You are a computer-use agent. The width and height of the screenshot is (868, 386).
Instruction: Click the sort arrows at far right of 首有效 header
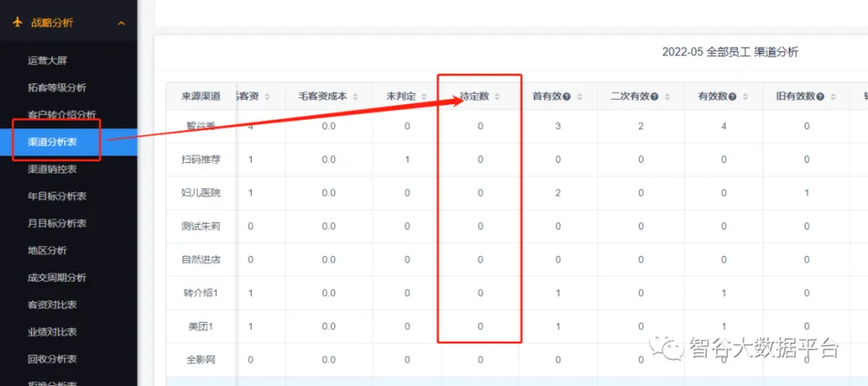pyautogui.click(x=579, y=96)
